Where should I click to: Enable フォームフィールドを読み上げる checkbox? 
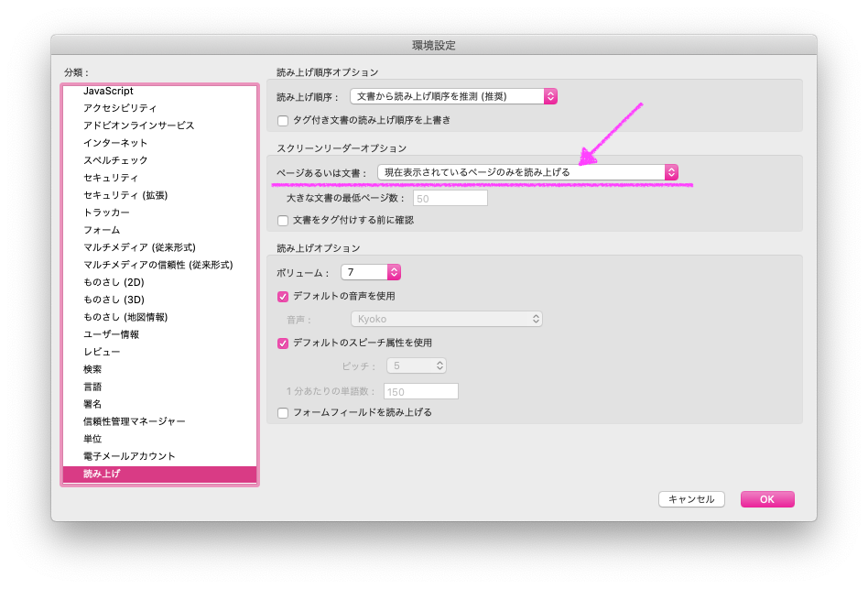283,413
